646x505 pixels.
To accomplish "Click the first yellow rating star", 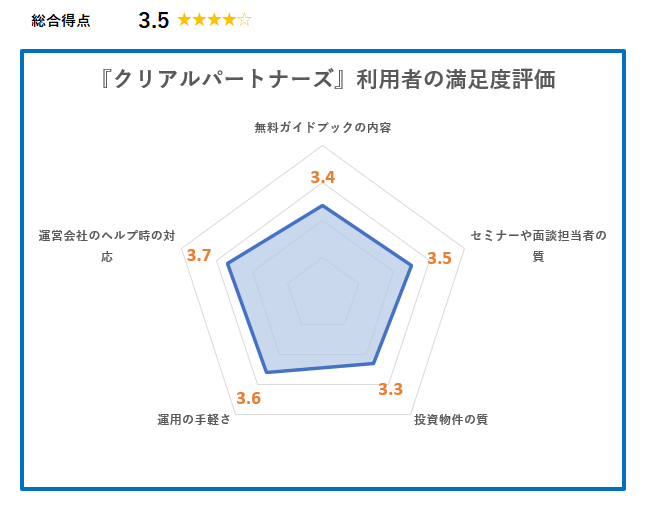I will coord(184,20).
